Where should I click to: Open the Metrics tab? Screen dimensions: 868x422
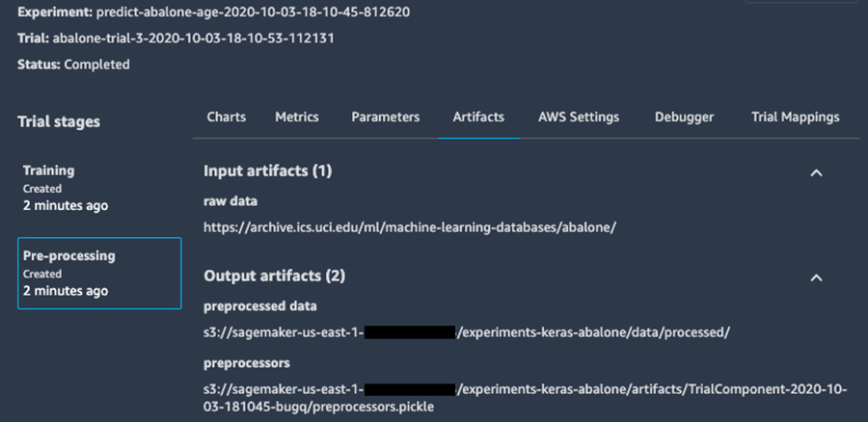coord(297,118)
